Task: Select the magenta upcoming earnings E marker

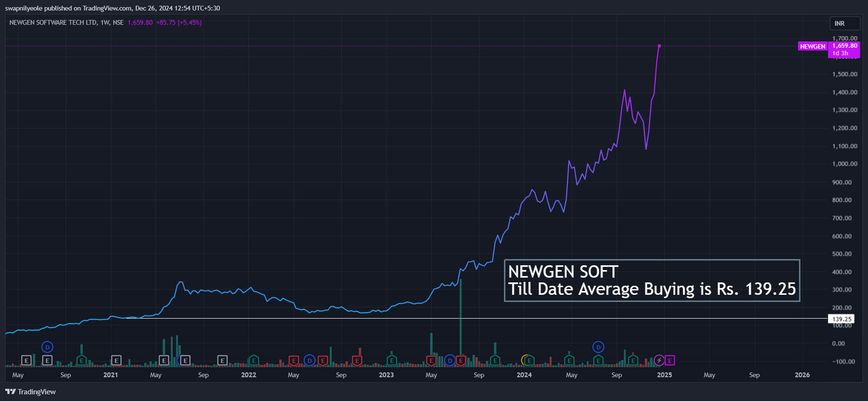Action: click(x=670, y=361)
